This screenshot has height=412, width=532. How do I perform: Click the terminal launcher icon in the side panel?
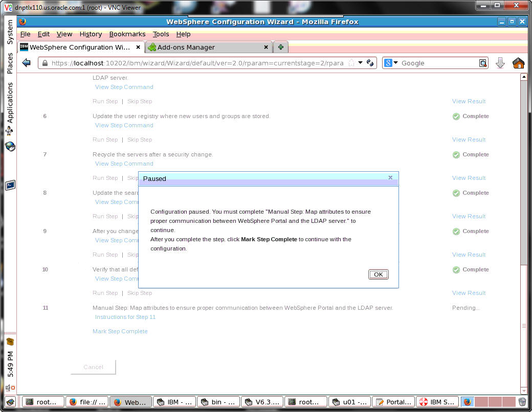coord(10,185)
